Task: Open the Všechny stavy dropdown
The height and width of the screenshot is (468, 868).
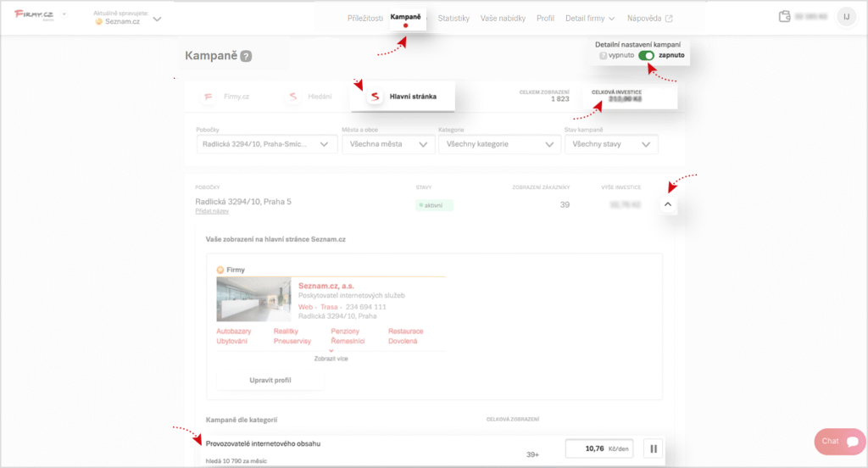Action: tap(610, 144)
